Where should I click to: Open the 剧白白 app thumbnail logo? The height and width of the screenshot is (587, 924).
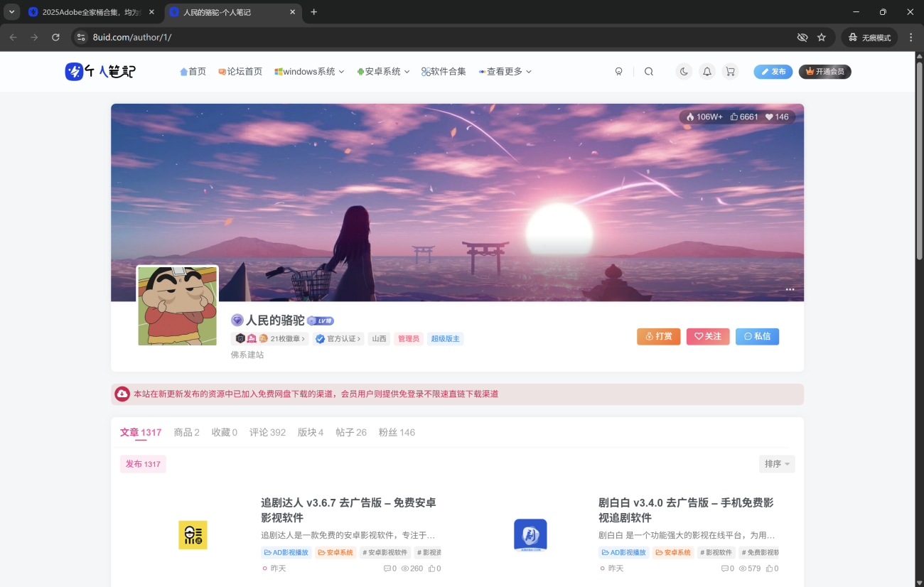coord(530,534)
